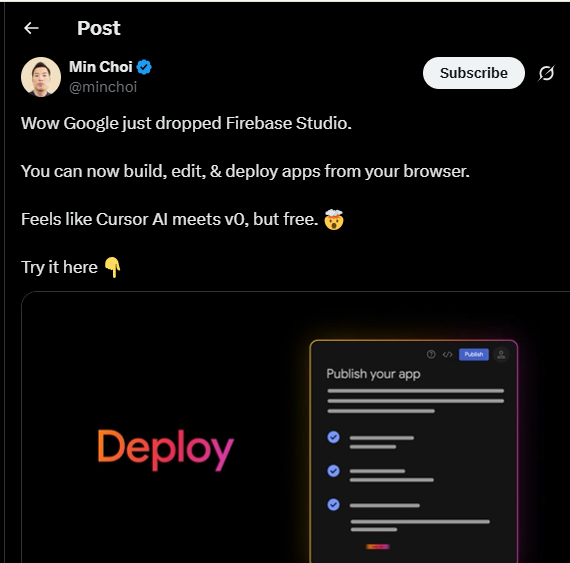This screenshot has height=563, width=570.
Task: Click the user avatar icon in preview
Action: (501, 354)
